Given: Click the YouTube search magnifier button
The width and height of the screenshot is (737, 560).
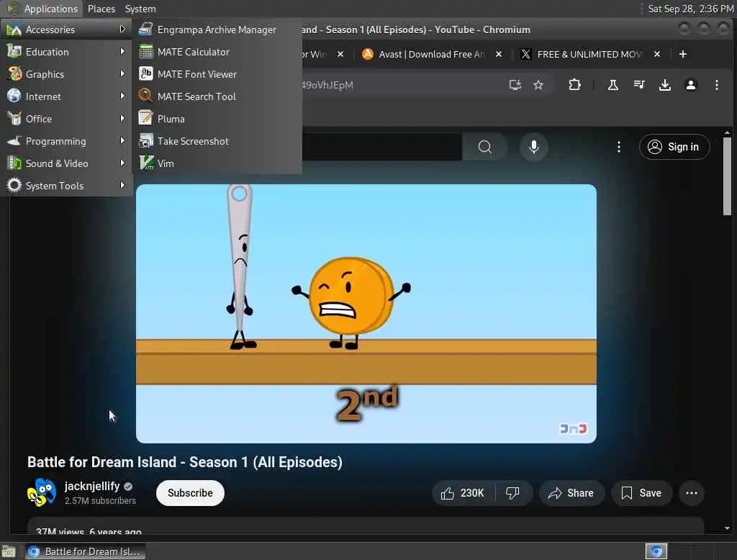Looking at the screenshot, I should click(x=484, y=147).
